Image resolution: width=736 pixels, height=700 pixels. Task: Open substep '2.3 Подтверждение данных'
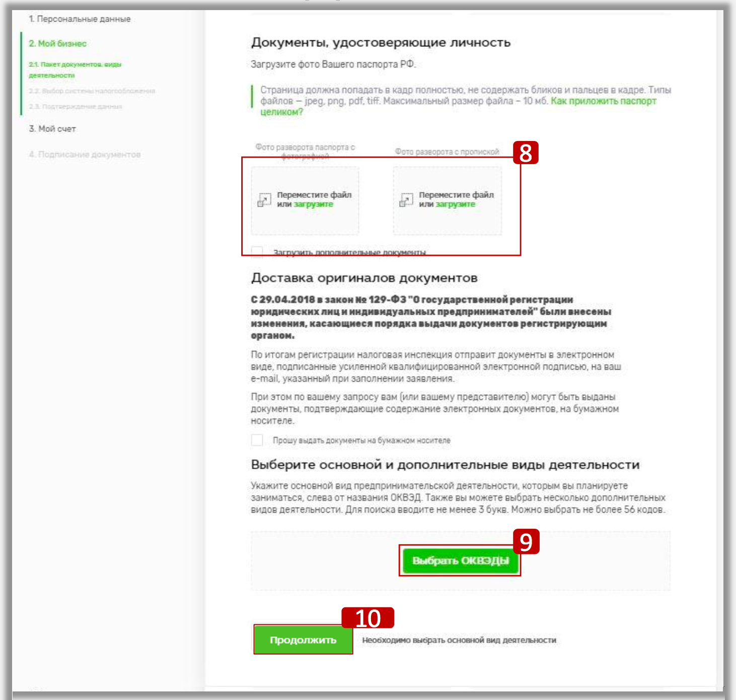click(76, 107)
